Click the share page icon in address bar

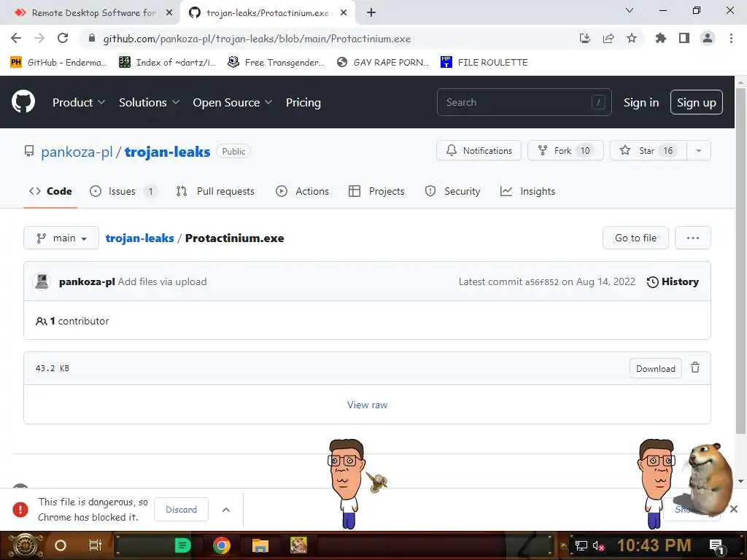tap(608, 38)
